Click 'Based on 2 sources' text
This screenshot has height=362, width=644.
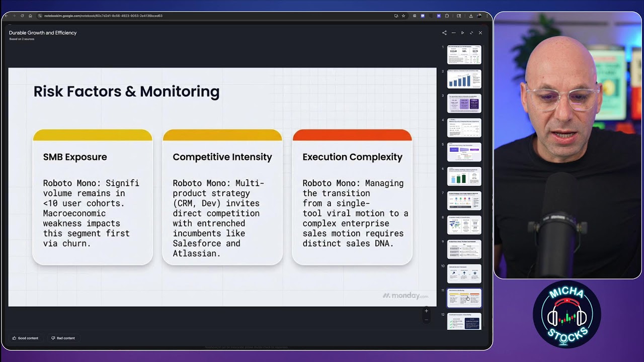[22, 39]
